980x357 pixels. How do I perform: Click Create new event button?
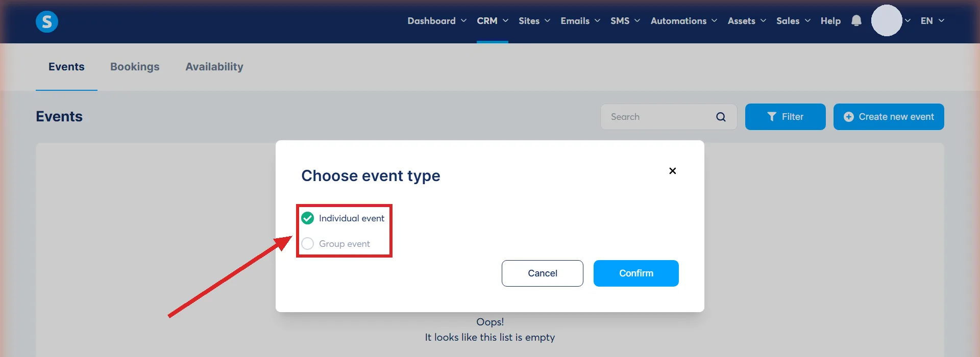click(x=889, y=117)
